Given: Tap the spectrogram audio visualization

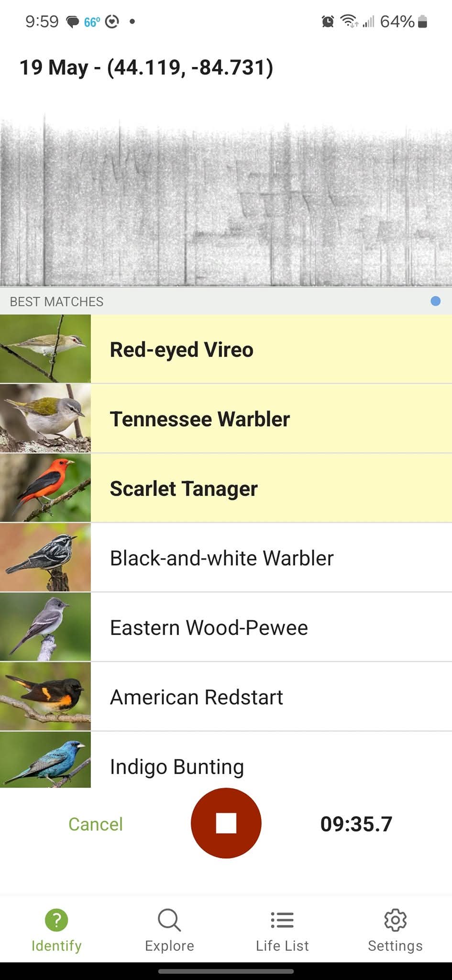Looking at the screenshot, I should pyautogui.click(x=226, y=201).
